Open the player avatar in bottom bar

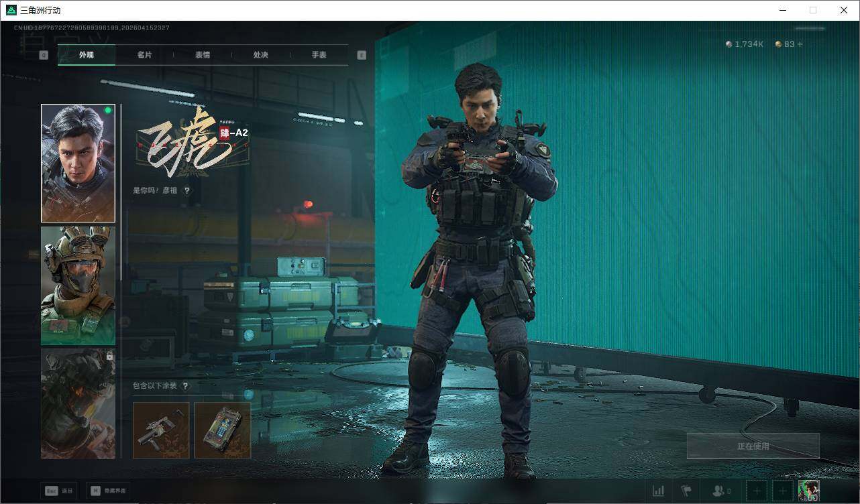pyautogui.click(x=809, y=491)
